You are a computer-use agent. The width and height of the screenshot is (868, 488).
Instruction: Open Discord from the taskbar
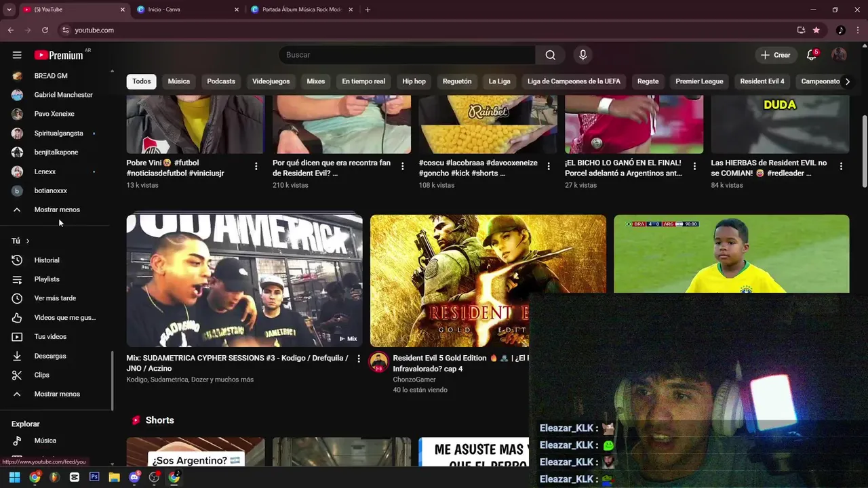coord(134,477)
